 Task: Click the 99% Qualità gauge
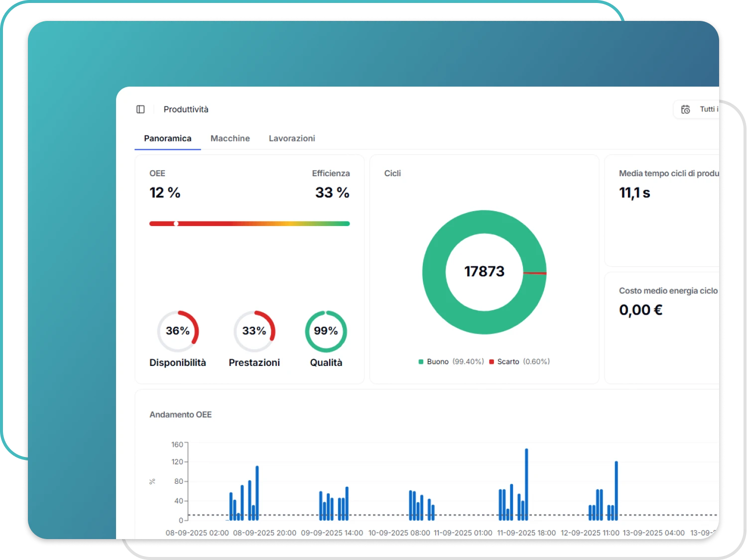pyautogui.click(x=326, y=331)
